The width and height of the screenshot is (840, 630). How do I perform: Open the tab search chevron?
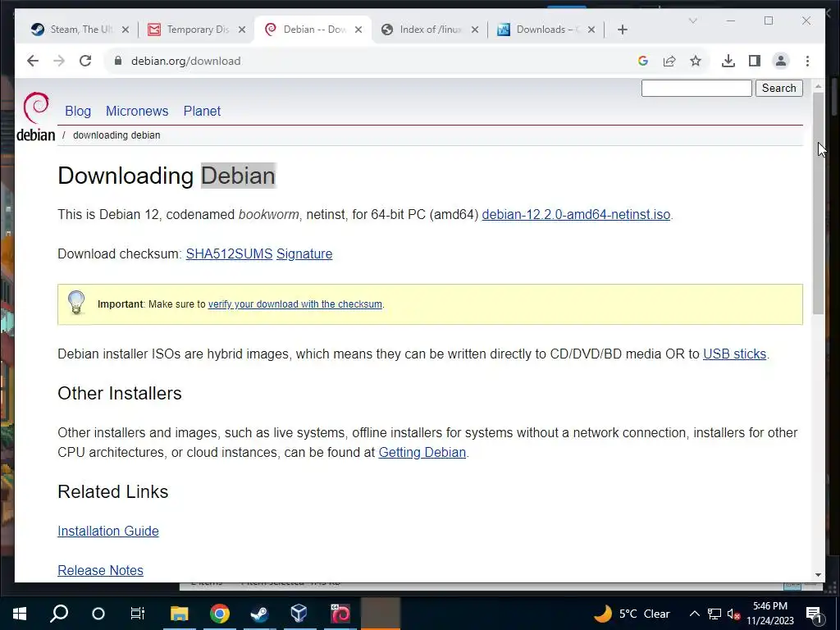pyautogui.click(x=692, y=21)
